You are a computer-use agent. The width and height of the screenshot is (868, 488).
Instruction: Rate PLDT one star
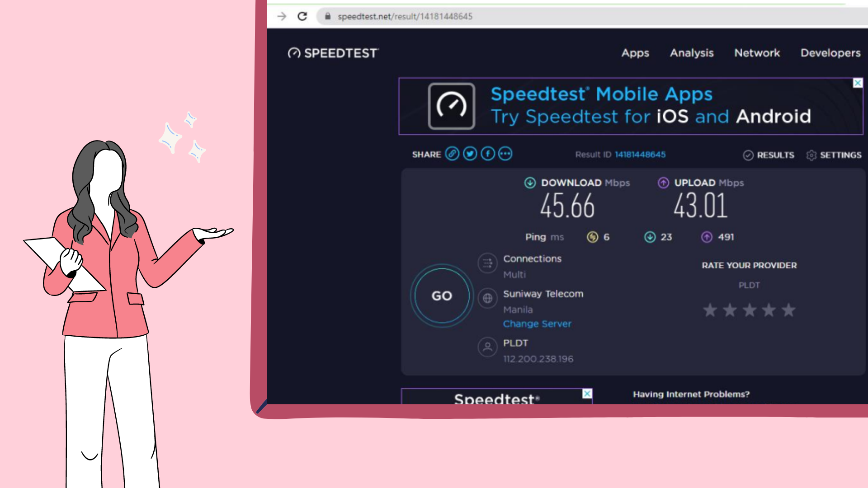[x=710, y=310]
